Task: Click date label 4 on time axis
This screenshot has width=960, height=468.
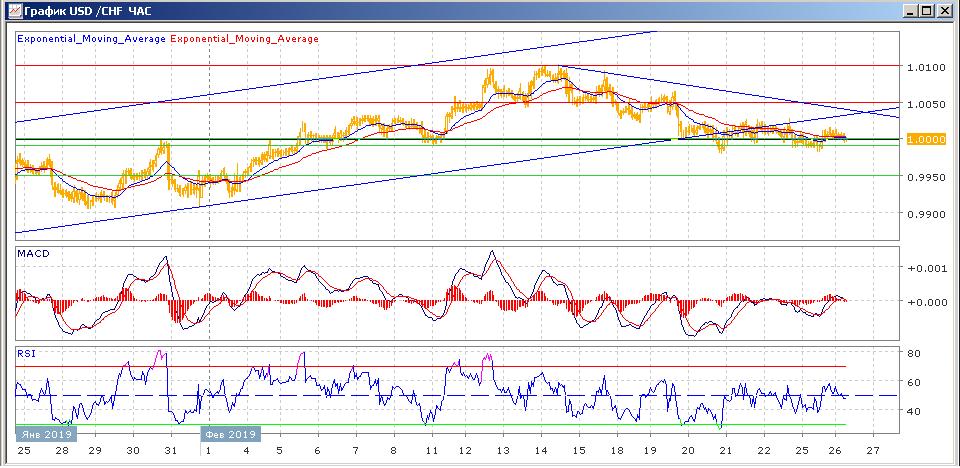Action: (246, 451)
